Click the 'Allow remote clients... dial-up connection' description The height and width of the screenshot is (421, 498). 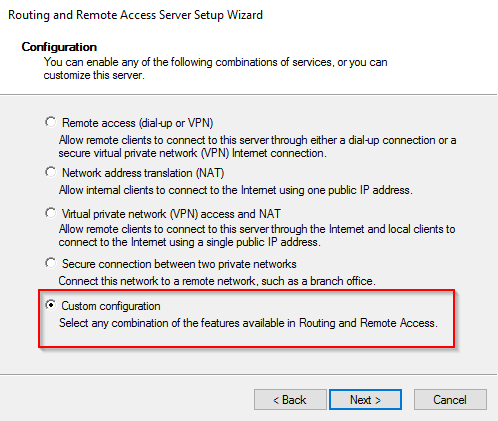tap(257, 147)
